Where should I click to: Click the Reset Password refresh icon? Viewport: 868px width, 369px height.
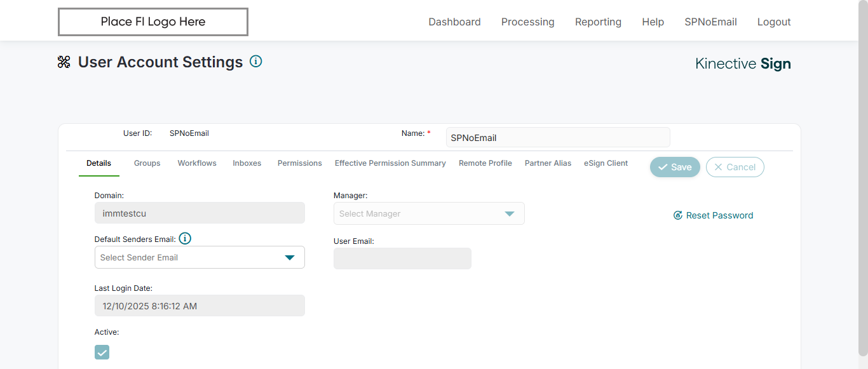(x=678, y=215)
